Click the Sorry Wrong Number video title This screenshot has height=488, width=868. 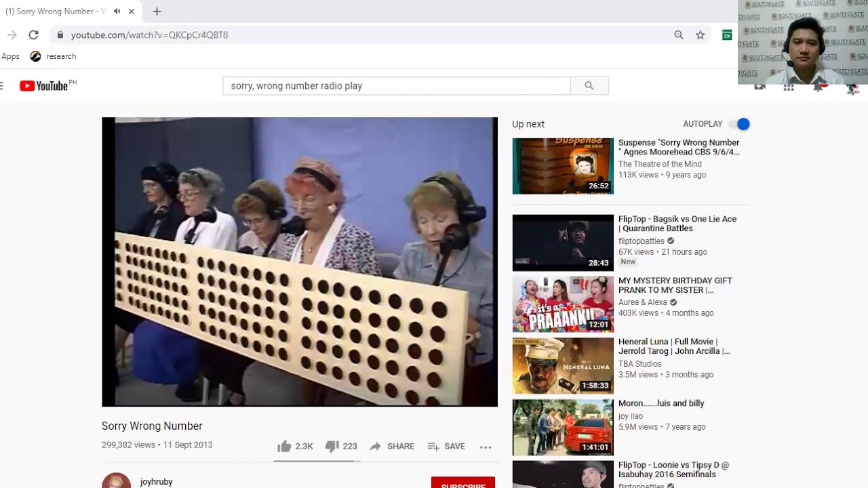(x=152, y=426)
